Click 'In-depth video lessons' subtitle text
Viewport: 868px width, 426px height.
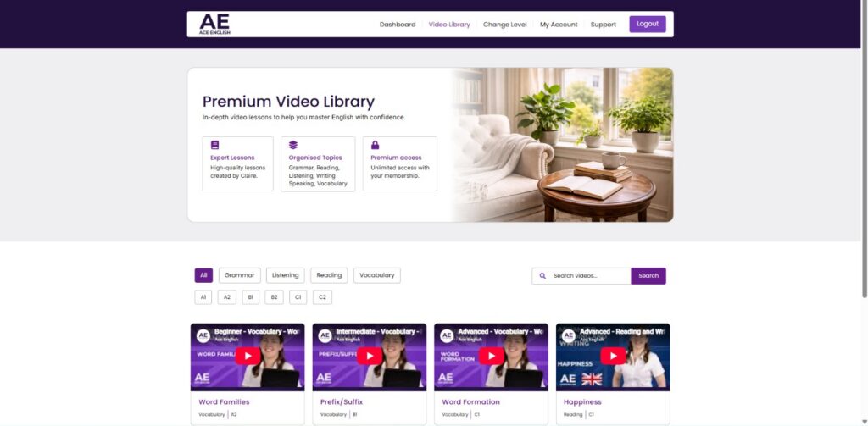(x=304, y=118)
